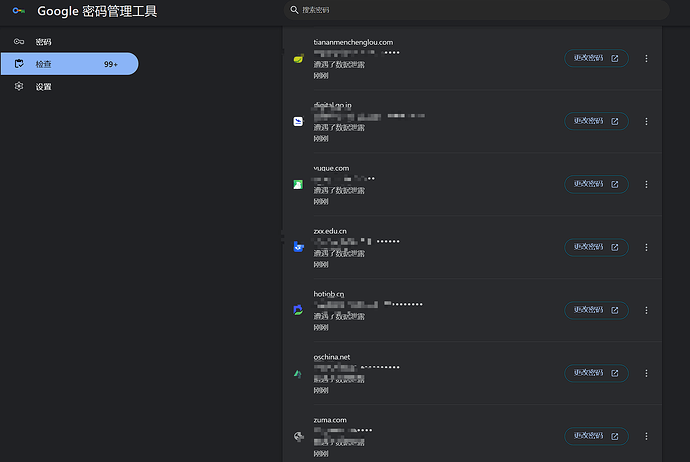Click the checkup icon beside 检查
The height and width of the screenshot is (462, 690).
19,64
